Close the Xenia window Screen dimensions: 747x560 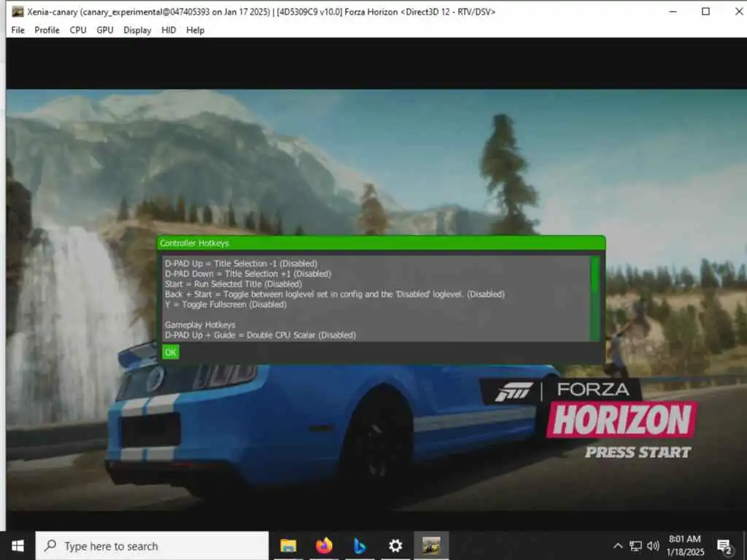(738, 12)
